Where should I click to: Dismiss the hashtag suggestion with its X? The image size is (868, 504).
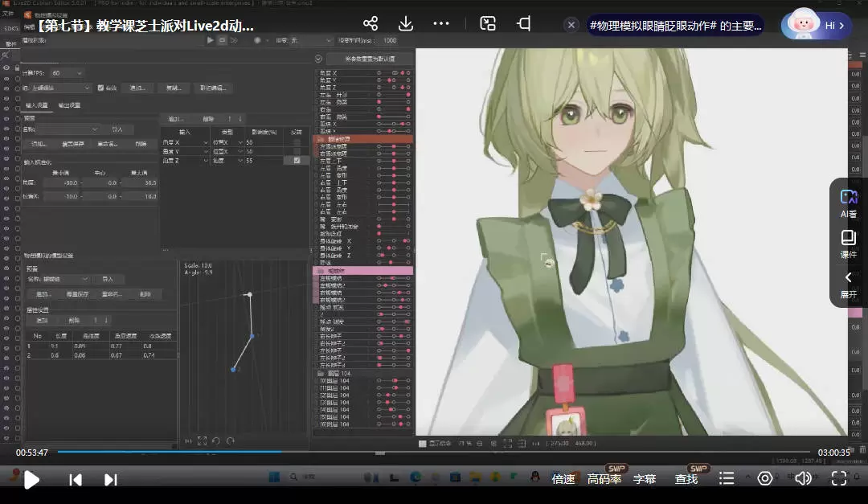click(571, 25)
